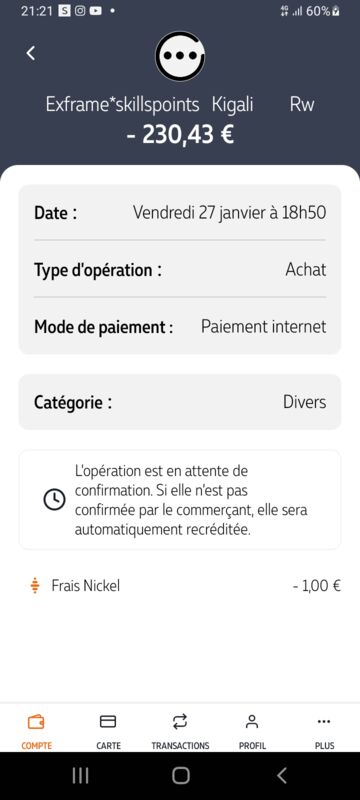Tap the Date row

pyautogui.click(x=180, y=212)
